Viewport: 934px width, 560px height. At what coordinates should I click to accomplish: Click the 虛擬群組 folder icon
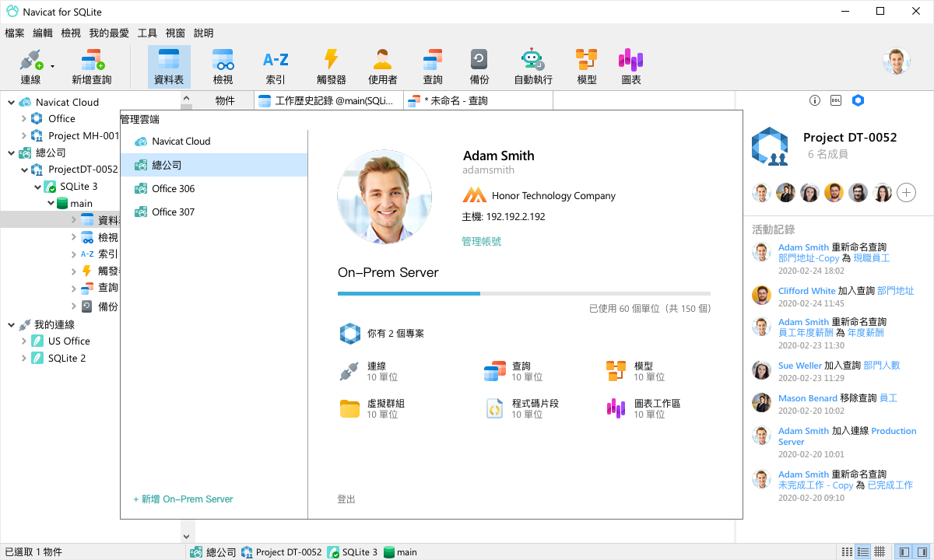(349, 408)
